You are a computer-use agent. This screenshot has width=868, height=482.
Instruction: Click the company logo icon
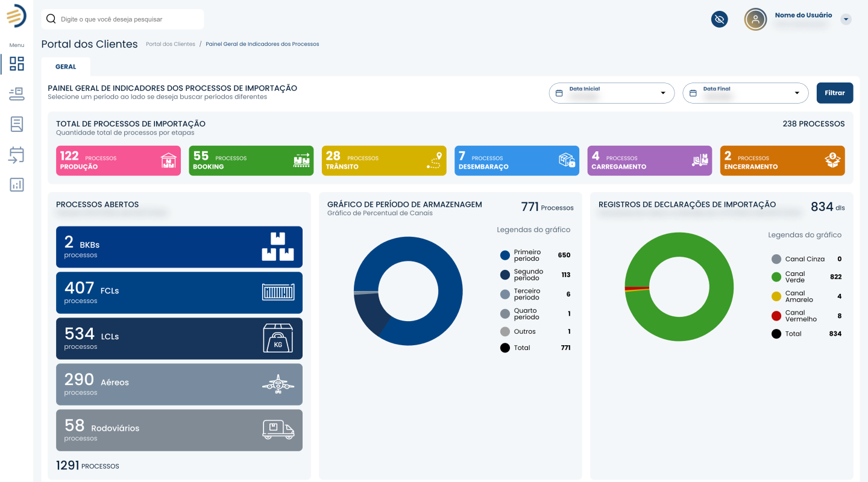point(16,16)
